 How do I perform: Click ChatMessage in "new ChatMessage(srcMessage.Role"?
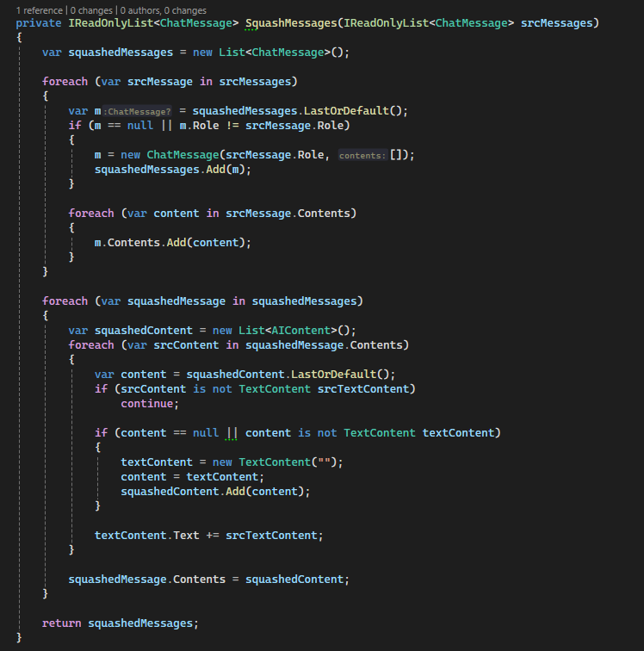183,155
